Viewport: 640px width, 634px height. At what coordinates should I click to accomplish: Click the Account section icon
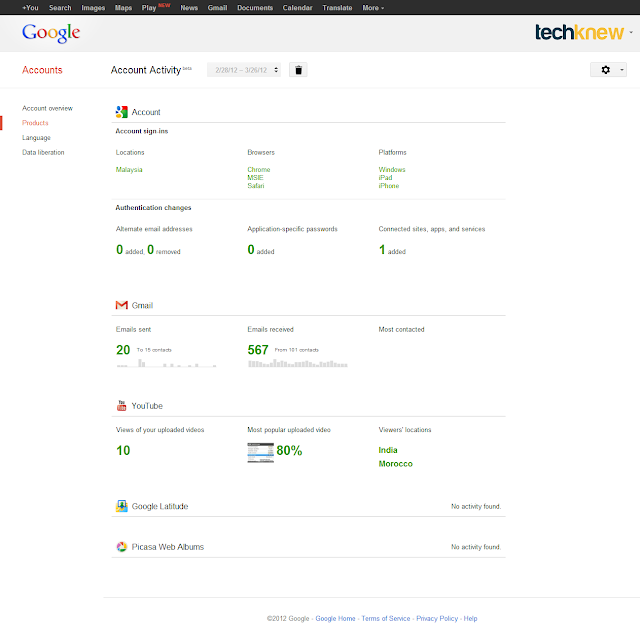click(121, 112)
